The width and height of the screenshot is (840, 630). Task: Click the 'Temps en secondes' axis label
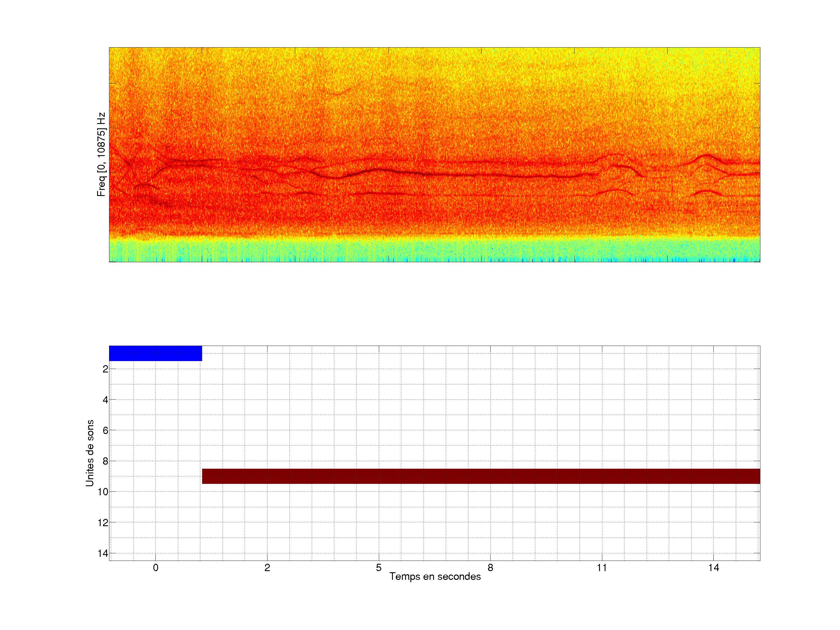tap(435, 576)
